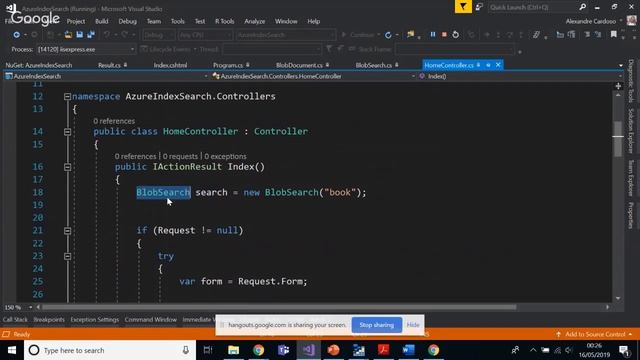Pause debugging with Break All icon
Image resolution: width=640 pixels, height=360 pixels.
coord(433,35)
